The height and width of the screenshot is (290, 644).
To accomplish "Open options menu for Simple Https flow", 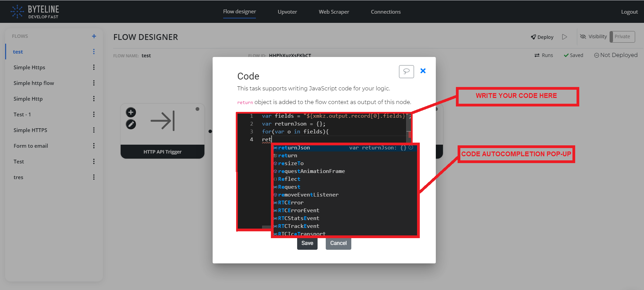I will 94,67.
